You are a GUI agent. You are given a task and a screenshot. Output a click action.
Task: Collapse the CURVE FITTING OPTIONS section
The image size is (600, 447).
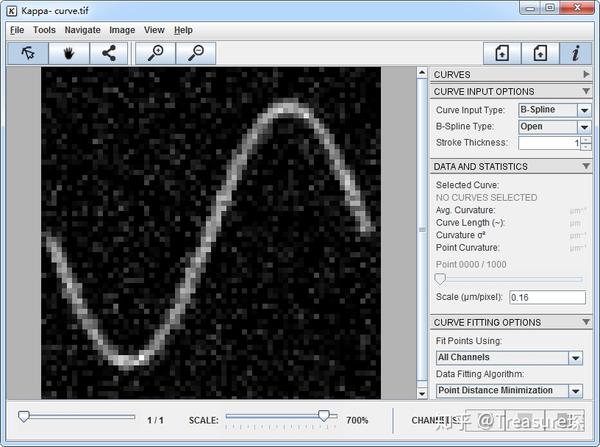tap(586, 322)
